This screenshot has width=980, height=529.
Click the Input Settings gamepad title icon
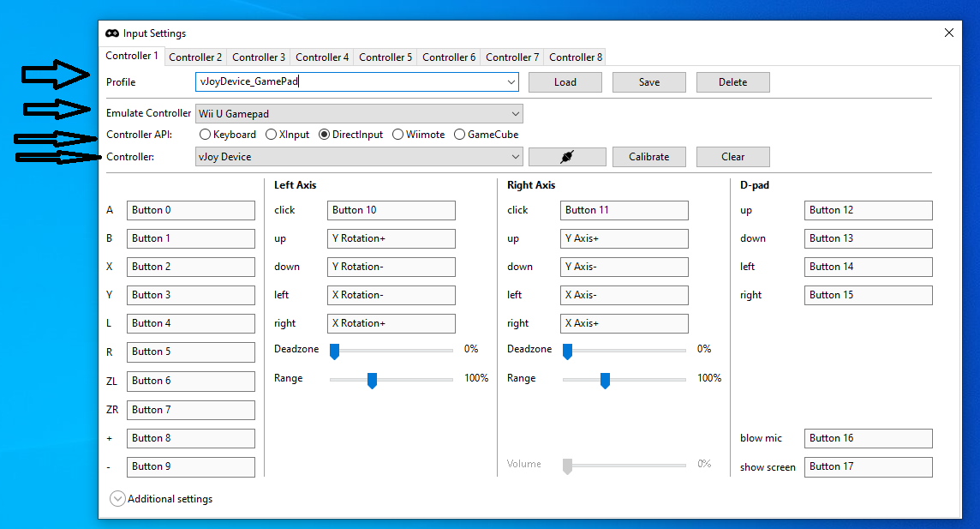(x=112, y=33)
